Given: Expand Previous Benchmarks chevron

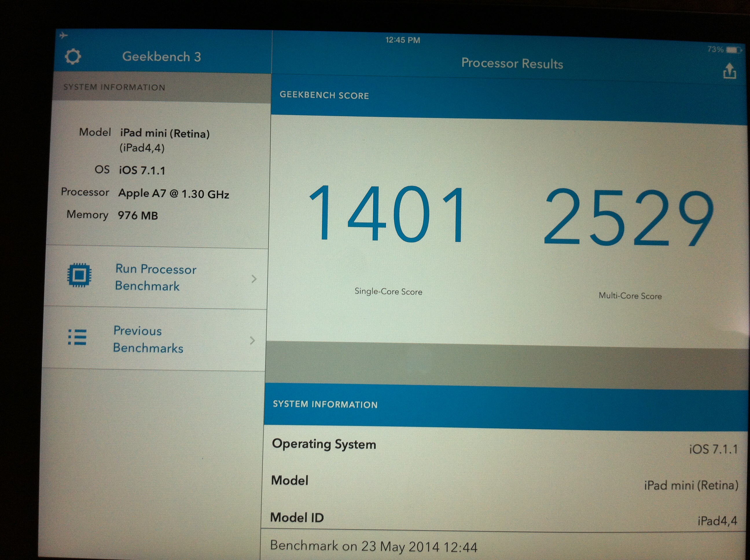Looking at the screenshot, I should pos(253,340).
